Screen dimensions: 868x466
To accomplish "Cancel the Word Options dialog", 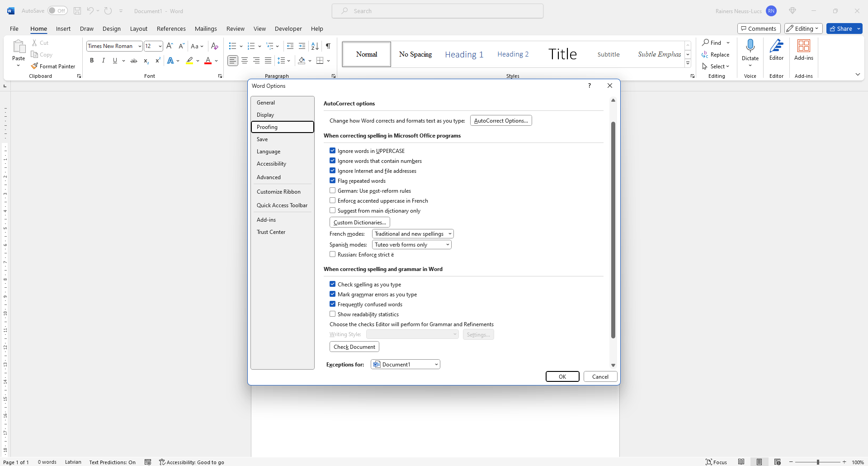I will (x=600, y=376).
